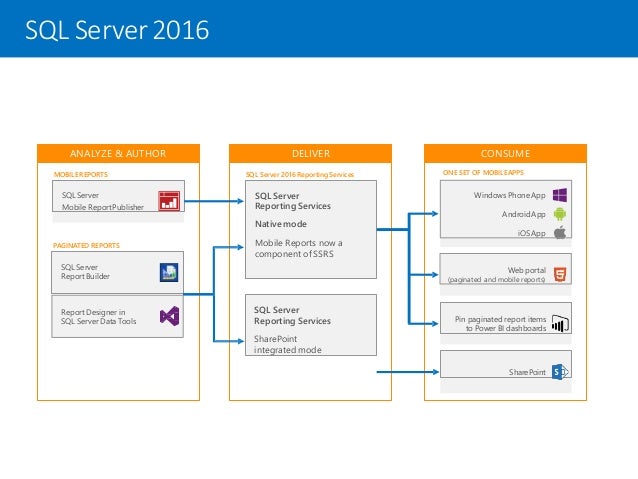The width and height of the screenshot is (638, 479).
Task: Click the blue SharePoint icon
Action: 560,372
